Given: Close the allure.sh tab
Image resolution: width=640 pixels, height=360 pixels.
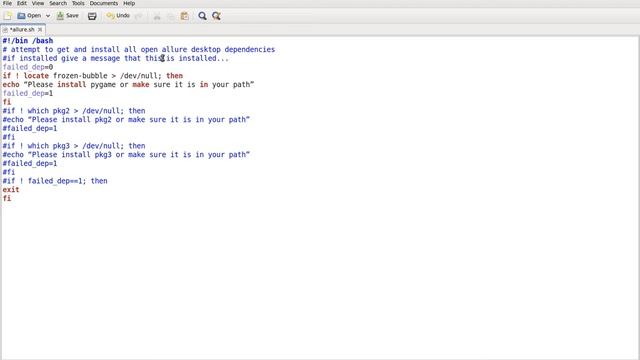Looking at the screenshot, I should click(40, 30).
